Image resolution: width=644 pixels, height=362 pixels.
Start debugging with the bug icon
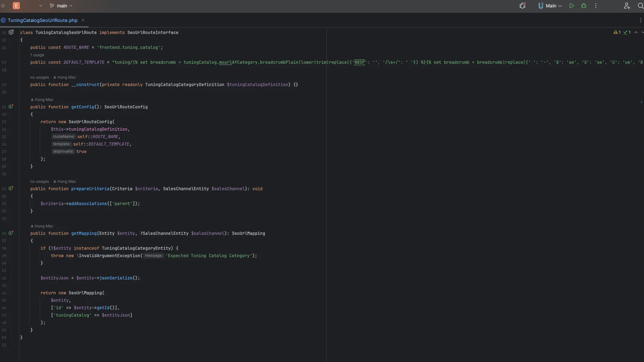584,6
